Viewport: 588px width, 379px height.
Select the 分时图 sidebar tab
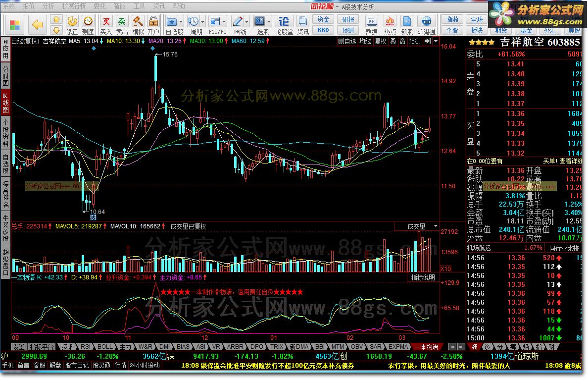(5, 76)
